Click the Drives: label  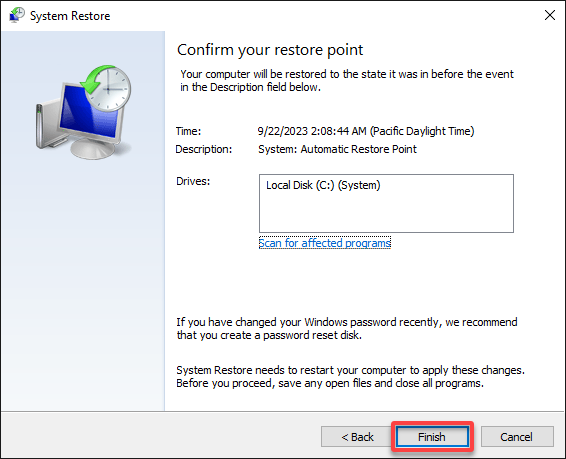193,181
